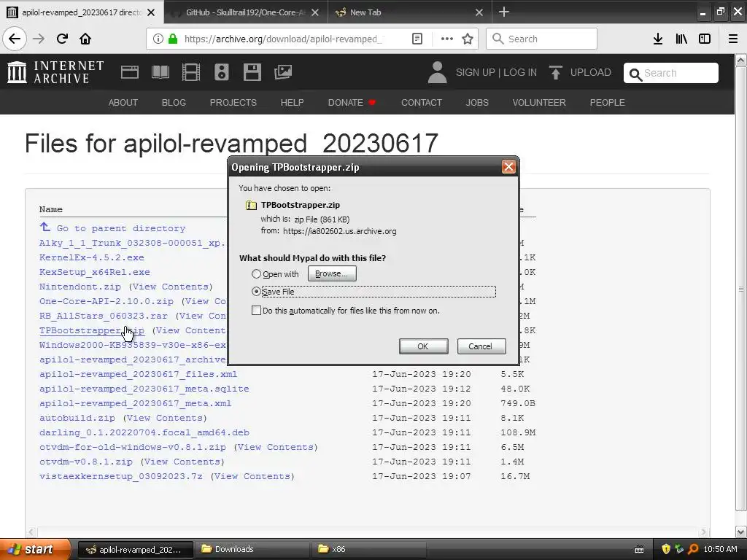Open the PROJECTS menu item

(x=233, y=102)
